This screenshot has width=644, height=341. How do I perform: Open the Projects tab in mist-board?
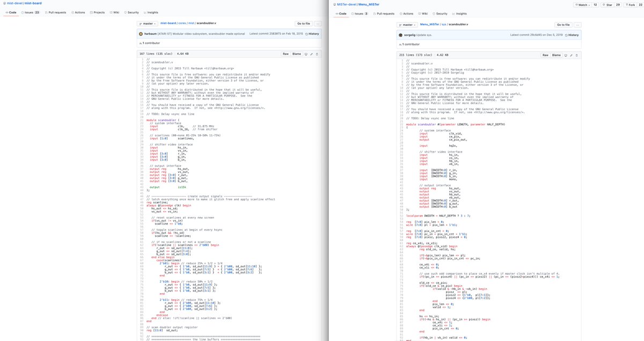click(x=97, y=12)
